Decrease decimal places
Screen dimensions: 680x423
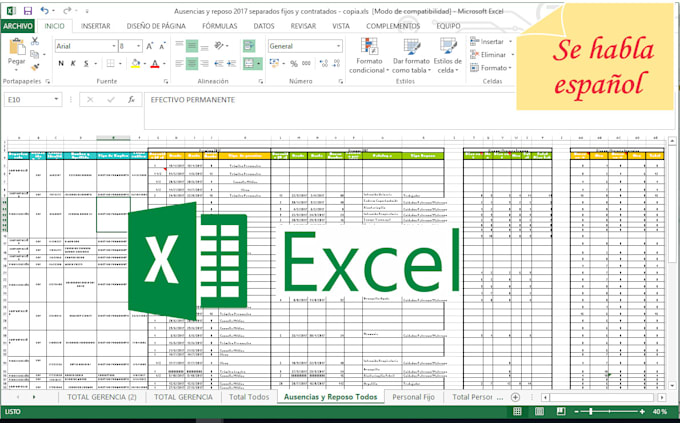pyautogui.click(x=337, y=63)
